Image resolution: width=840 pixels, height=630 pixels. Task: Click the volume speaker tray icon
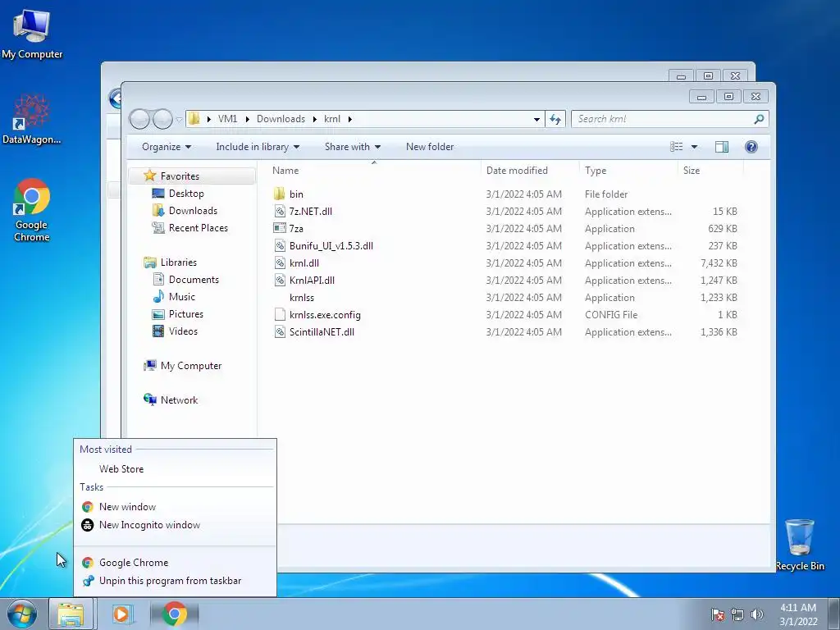tap(756, 614)
